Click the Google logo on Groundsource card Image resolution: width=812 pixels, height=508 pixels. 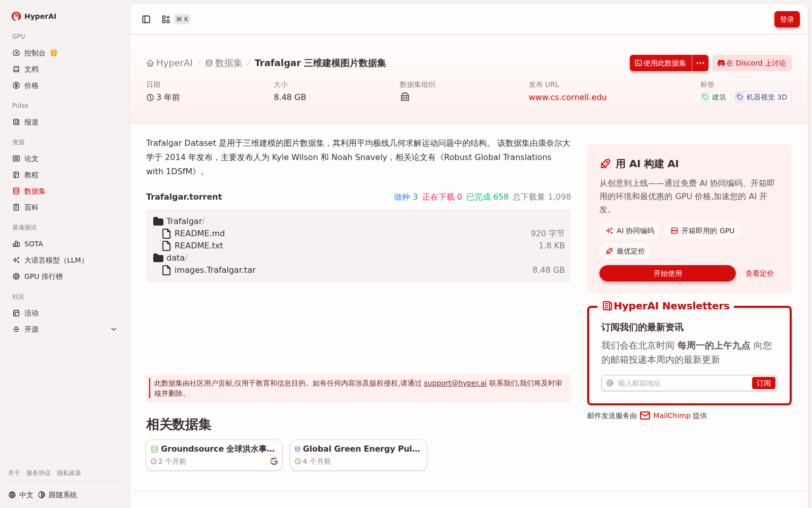[274, 461]
